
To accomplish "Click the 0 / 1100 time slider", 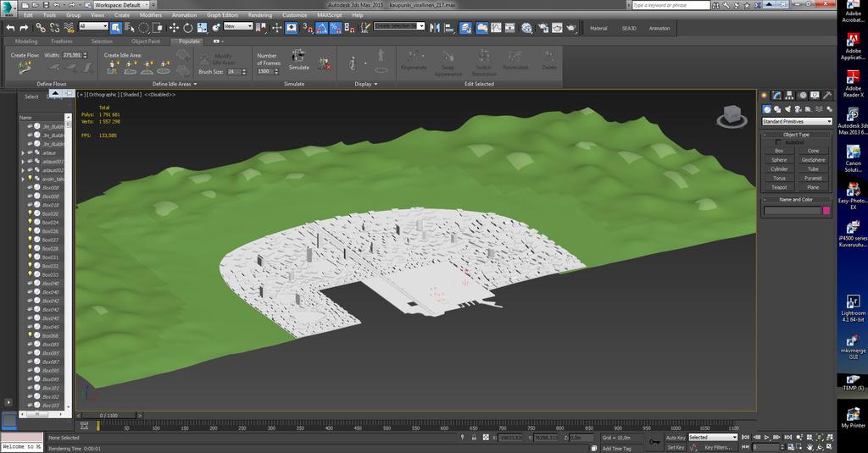I will click(x=109, y=416).
